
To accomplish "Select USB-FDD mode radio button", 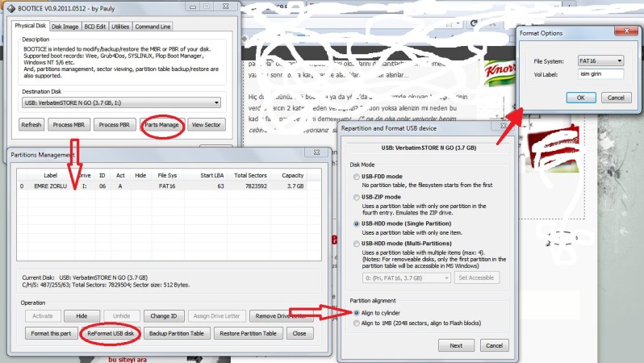I will [x=357, y=177].
